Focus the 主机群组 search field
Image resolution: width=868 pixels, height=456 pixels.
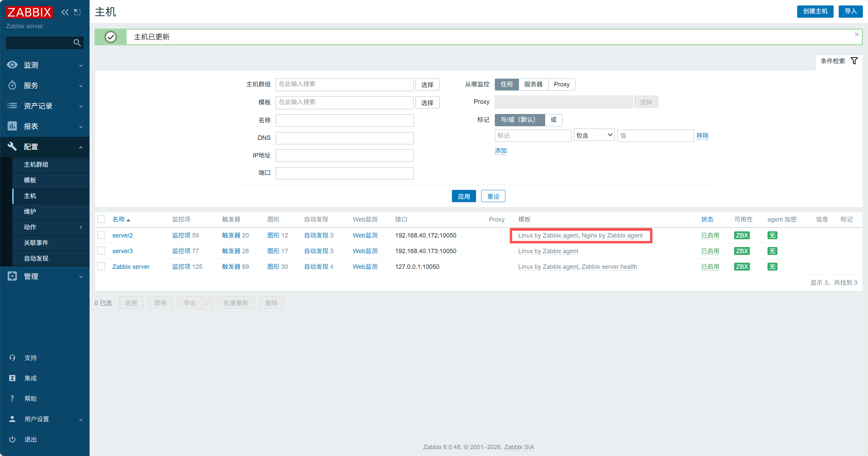(345, 84)
